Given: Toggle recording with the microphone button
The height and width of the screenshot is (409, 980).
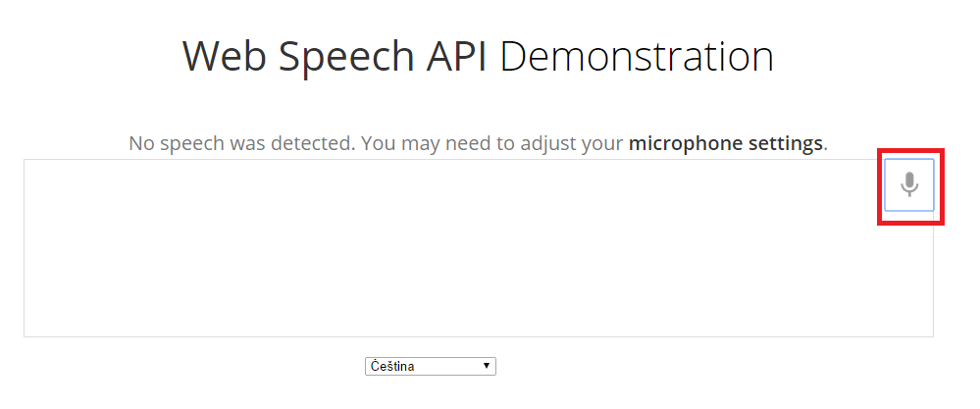Looking at the screenshot, I should 909,184.
